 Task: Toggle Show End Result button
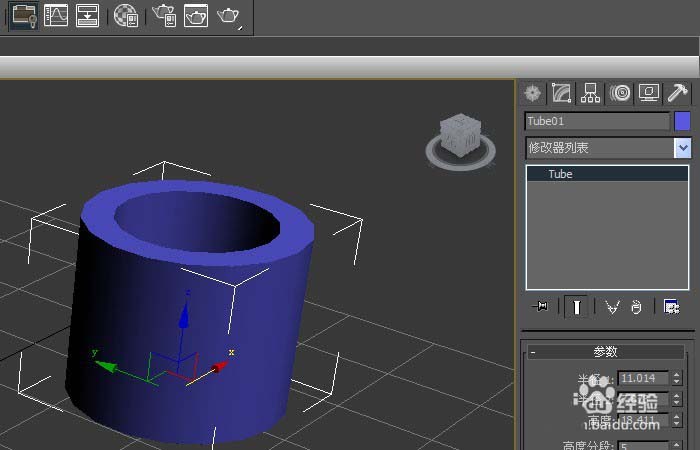pyautogui.click(x=576, y=307)
